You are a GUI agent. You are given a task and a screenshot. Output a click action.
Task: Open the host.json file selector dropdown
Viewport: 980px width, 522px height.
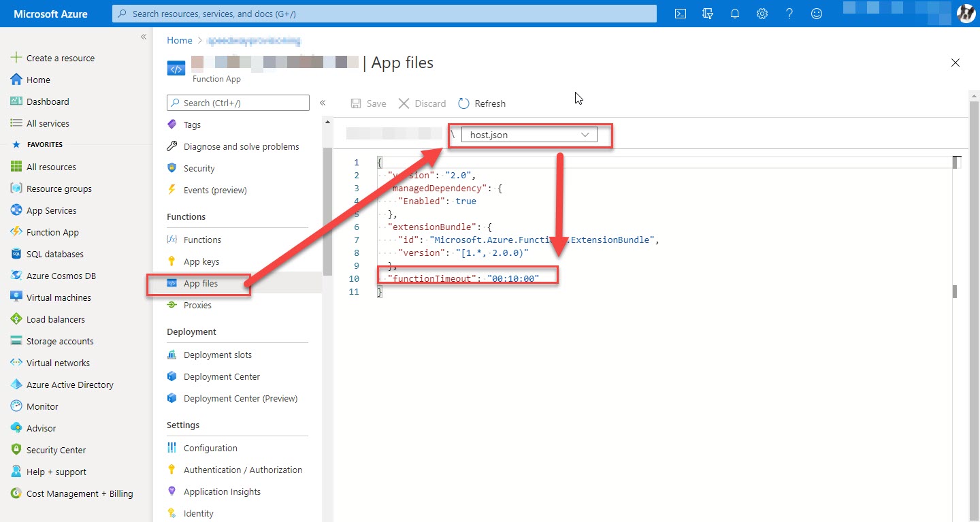[x=530, y=134]
